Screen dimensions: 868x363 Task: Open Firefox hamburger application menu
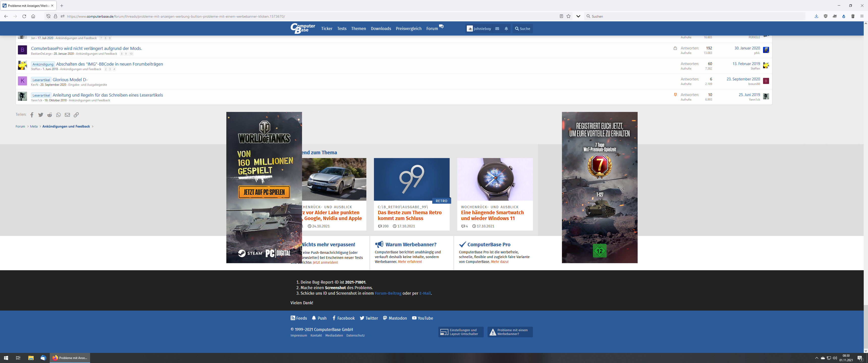[x=862, y=16]
